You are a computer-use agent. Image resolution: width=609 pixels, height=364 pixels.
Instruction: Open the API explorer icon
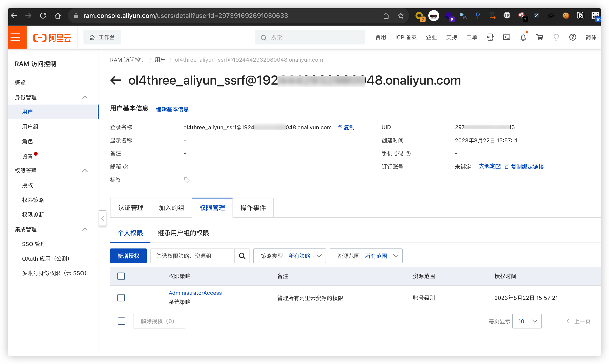(x=490, y=37)
